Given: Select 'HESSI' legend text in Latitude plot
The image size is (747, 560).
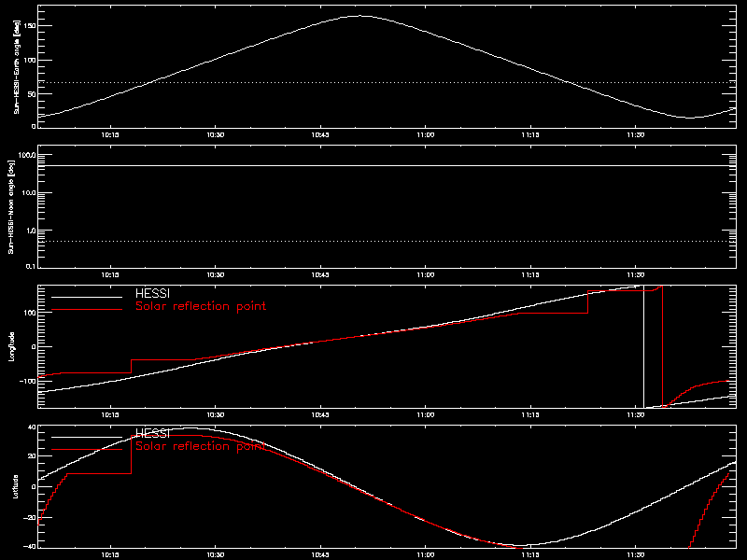Looking at the screenshot, I should (152, 433).
